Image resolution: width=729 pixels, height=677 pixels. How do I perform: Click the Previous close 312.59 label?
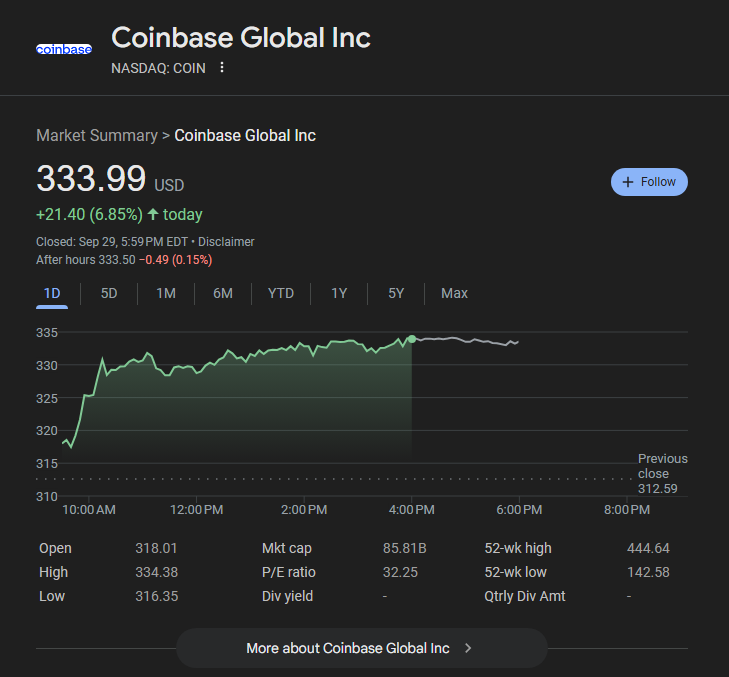[x=662, y=474]
